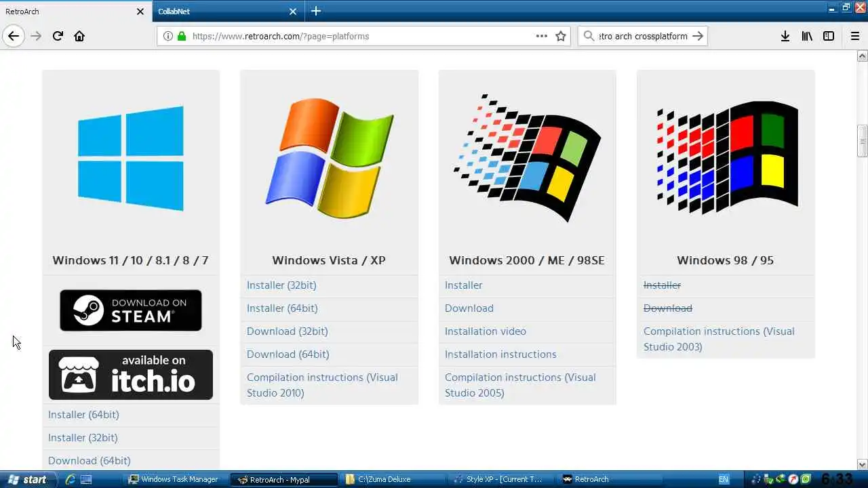Click the scrollbar down arrow
The image size is (868, 488).
(x=863, y=464)
